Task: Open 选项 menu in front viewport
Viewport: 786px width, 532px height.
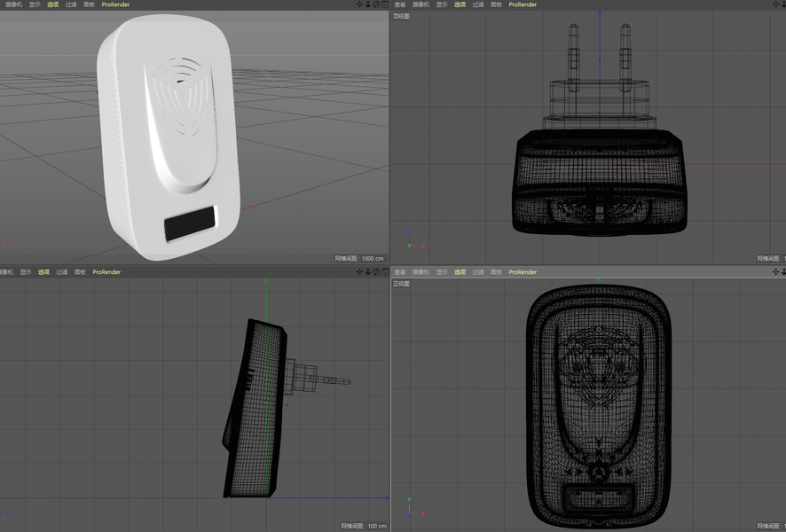Action: tap(460, 272)
